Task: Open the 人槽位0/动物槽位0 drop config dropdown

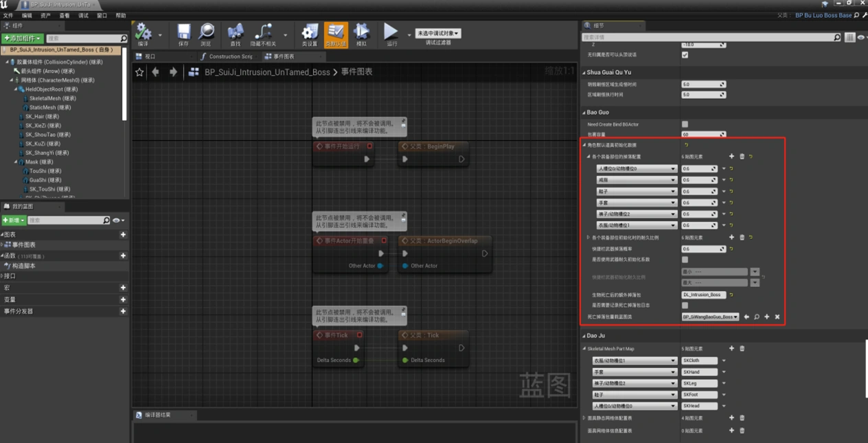Action: tap(637, 168)
